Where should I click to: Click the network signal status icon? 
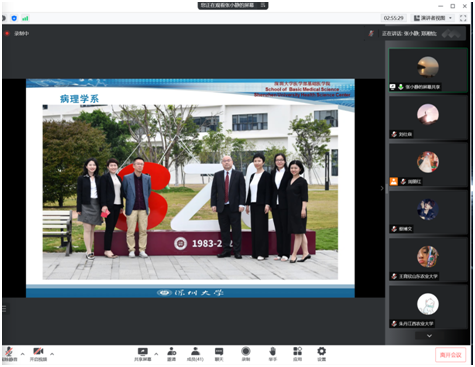tap(25, 18)
